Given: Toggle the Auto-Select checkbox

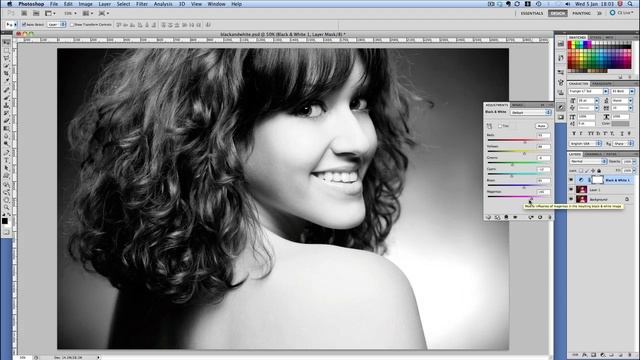Looking at the screenshot, I should pos(24,24).
